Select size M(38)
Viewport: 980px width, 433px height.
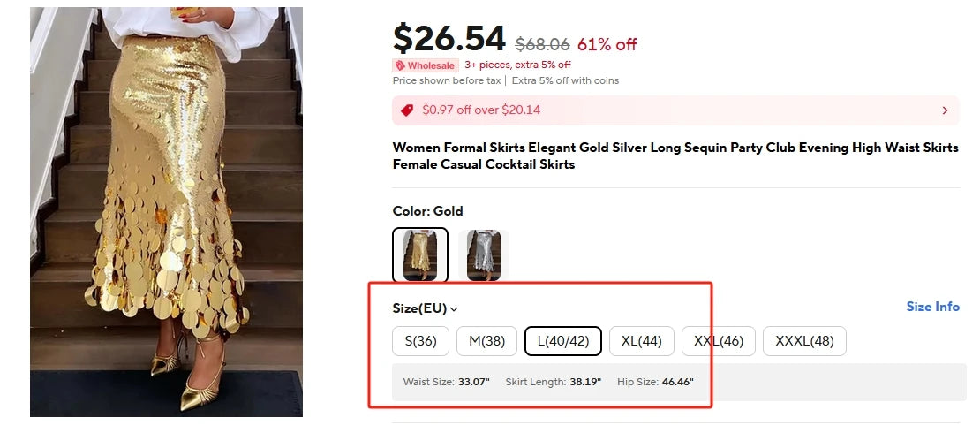[x=486, y=341]
